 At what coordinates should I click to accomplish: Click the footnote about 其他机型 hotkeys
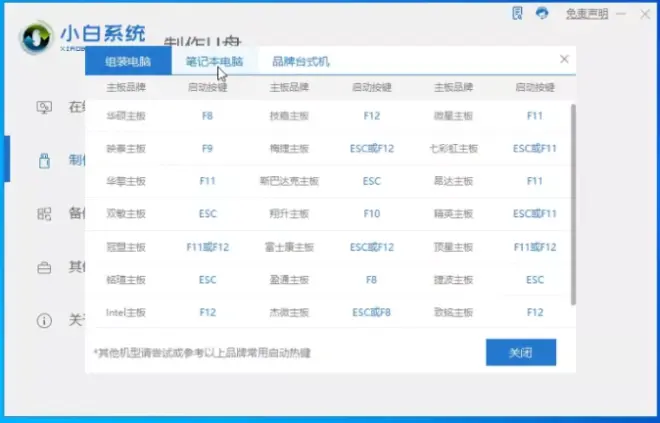(202, 353)
